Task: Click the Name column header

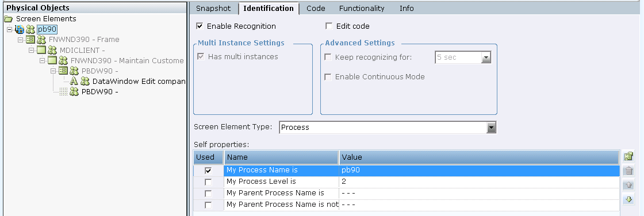Action: (x=282, y=157)
